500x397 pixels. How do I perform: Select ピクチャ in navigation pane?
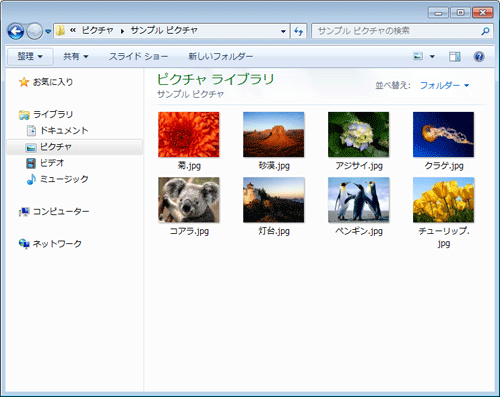56,147
